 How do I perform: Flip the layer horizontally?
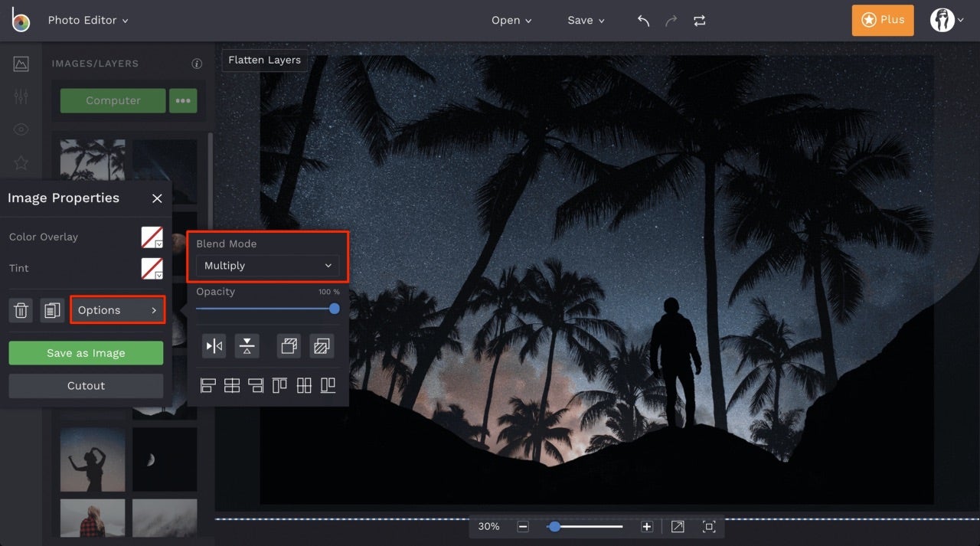pyautogui.click(x=214, y=345)
